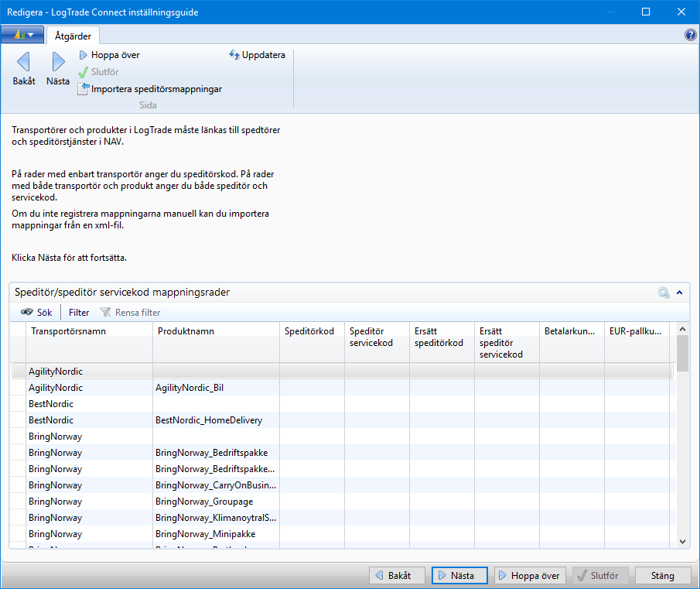
Task: Open the gear settings icon of mappningsrader
Action: pos(664,293)
